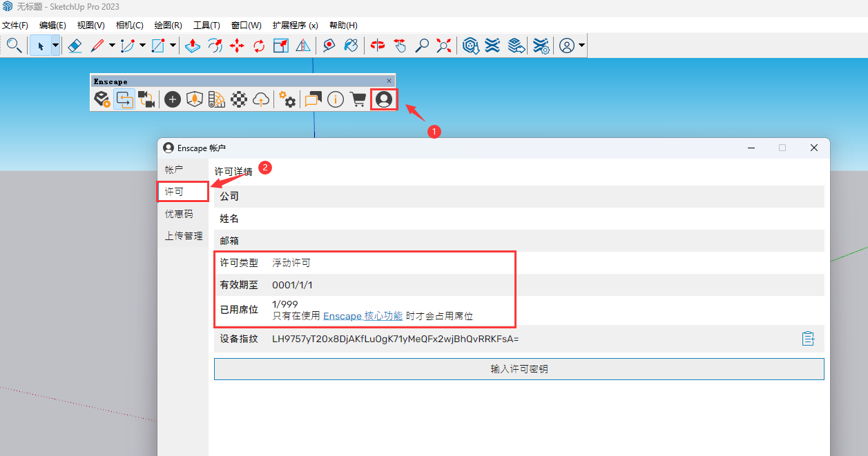
Task: Expand the Line tool dropdown arrow
Action: [x=112, y=46]
